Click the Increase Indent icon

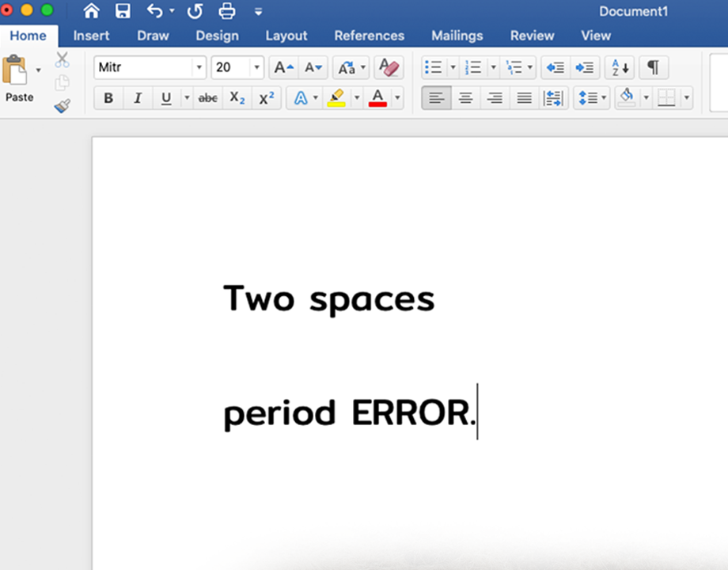584,67
